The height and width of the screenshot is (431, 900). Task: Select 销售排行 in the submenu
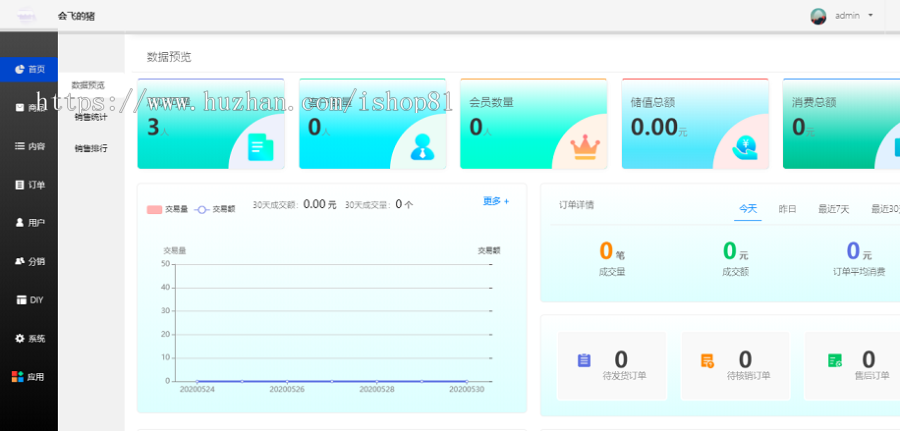(x=91, y=148)
